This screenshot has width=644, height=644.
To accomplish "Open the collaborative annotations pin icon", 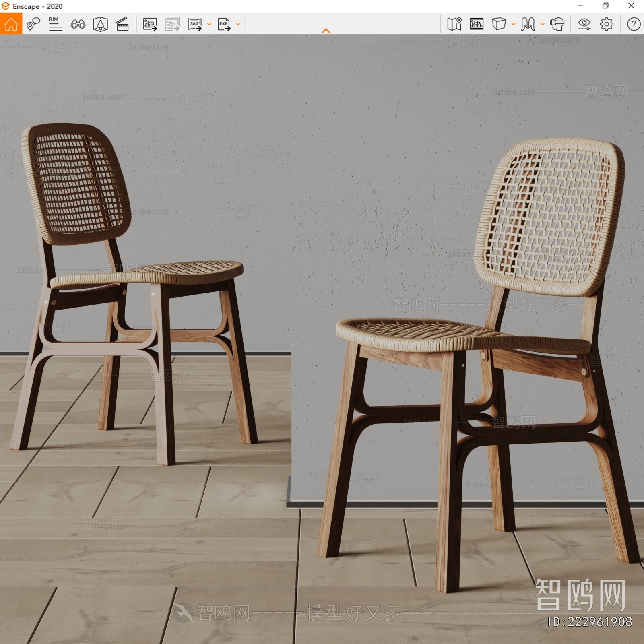I will click(x=33, y=24).
